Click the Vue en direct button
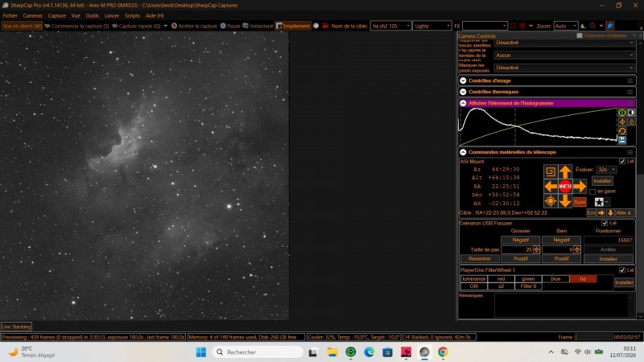644x362 pixels. click(22, 26)
